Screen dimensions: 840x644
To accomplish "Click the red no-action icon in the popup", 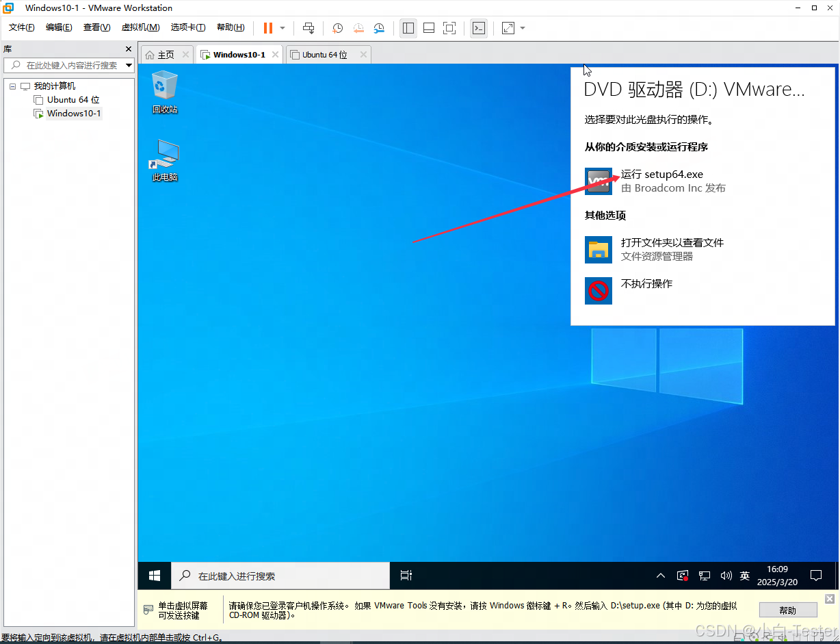I will click(599, 291).
